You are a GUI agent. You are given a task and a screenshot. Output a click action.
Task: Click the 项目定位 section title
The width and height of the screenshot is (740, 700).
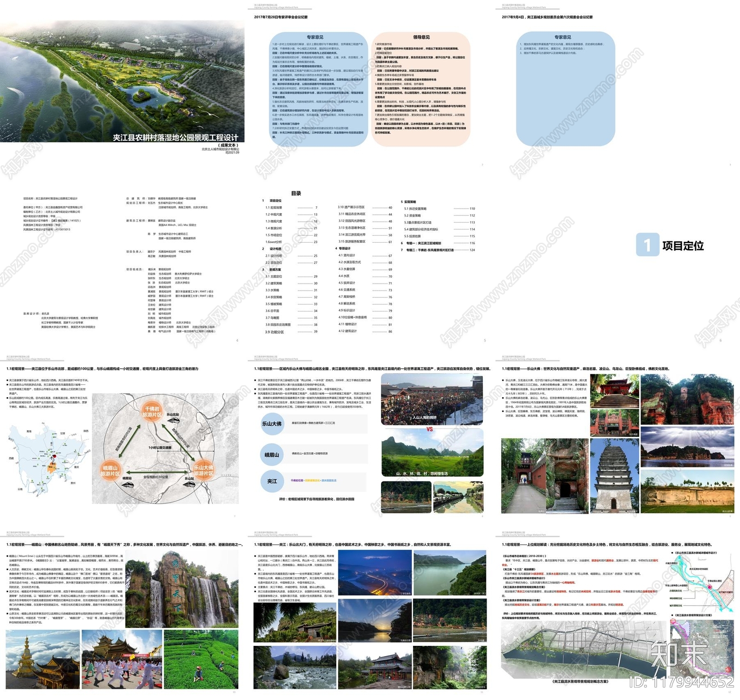[x=683, y=246]
